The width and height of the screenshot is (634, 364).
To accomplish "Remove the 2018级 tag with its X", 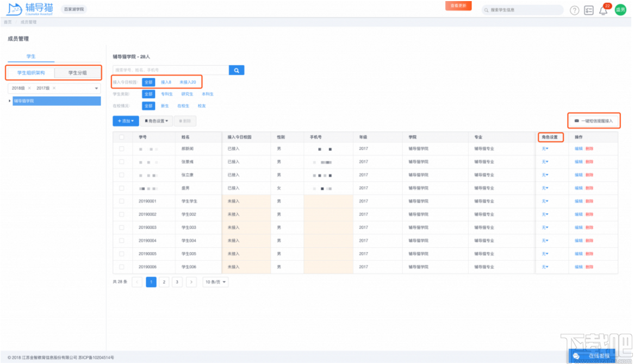I will [29, 88].
